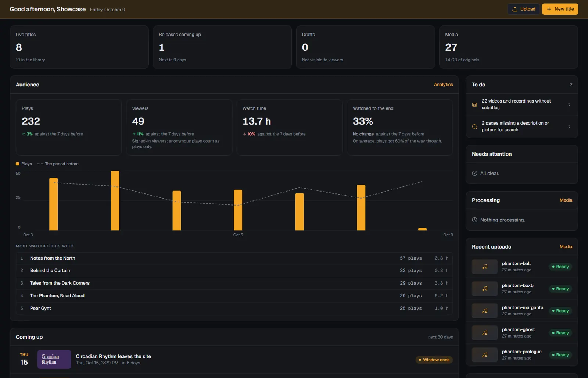Click the Upload button

(x=524, y=9)
